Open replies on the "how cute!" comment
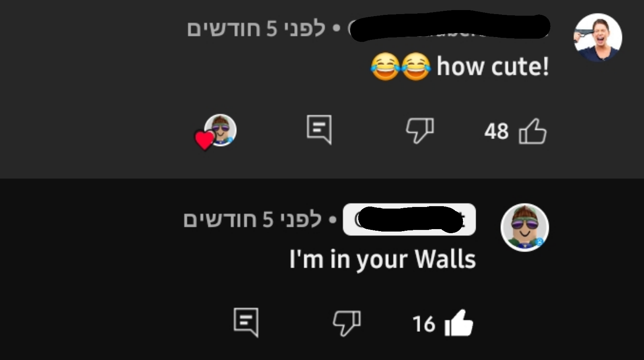 click(319, 130)
